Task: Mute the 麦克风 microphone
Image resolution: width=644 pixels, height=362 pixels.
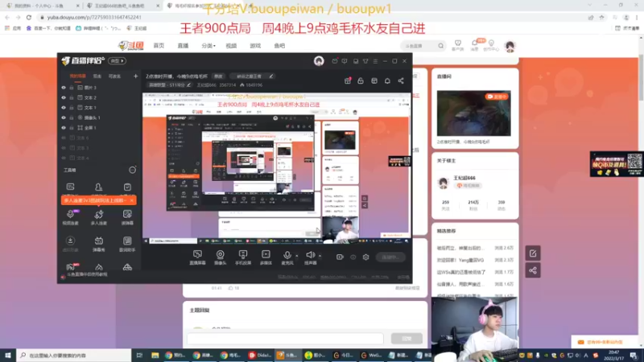Action: point(287,255)
